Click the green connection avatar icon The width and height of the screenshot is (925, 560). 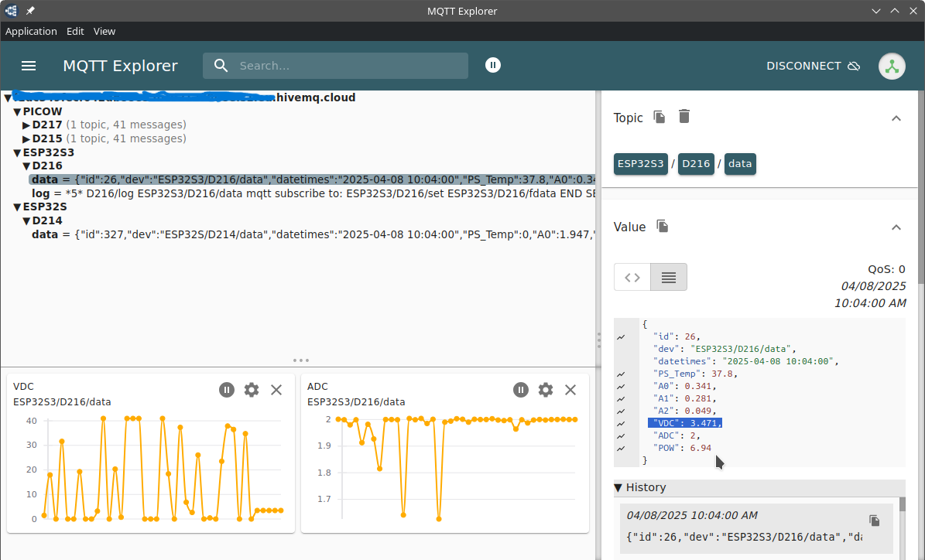pos(892,66)
